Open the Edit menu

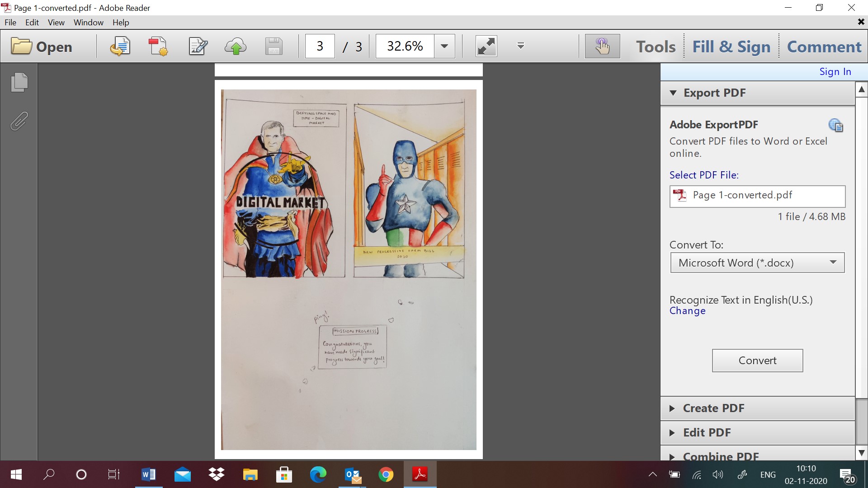tap(32, 22)
